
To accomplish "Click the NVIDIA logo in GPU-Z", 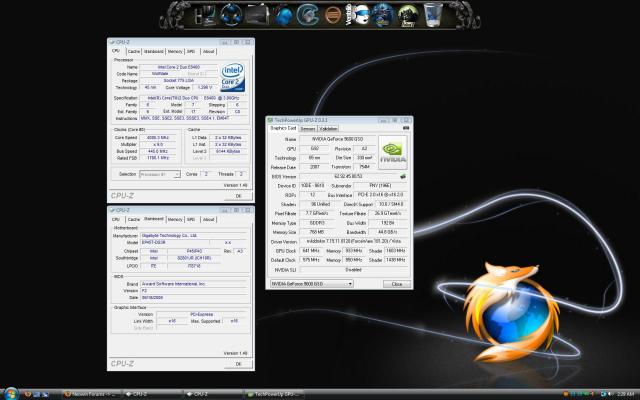I will (x=393, y=153).
